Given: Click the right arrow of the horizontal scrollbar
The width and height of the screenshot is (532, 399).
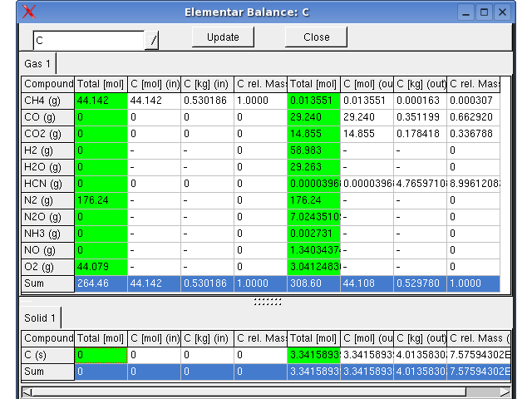Looking at the screenshot, I should 505,392.
